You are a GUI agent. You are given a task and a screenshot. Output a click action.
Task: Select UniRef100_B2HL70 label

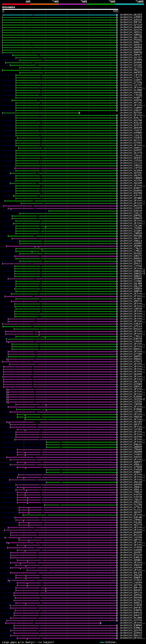pos(131,118)
